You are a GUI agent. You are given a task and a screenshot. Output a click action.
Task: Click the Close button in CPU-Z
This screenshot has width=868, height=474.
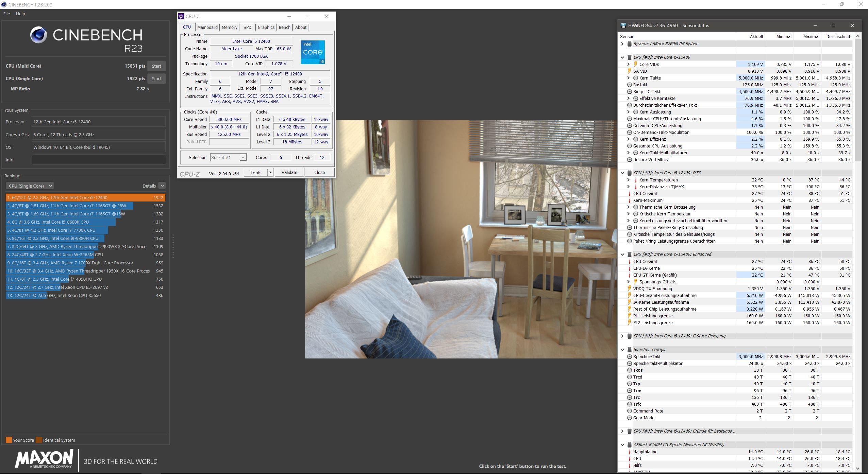pyautogui.click(x=319, y=173)
